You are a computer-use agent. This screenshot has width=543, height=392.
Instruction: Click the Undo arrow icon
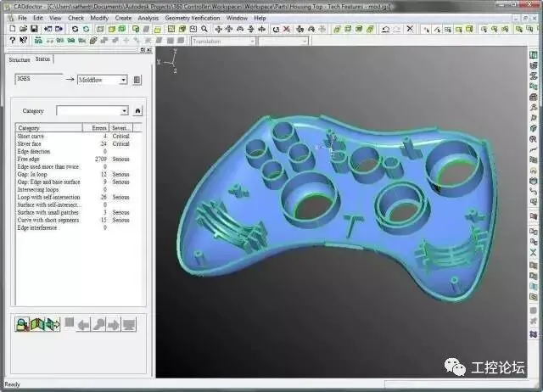pyautogui.click(x=385, y=29)
